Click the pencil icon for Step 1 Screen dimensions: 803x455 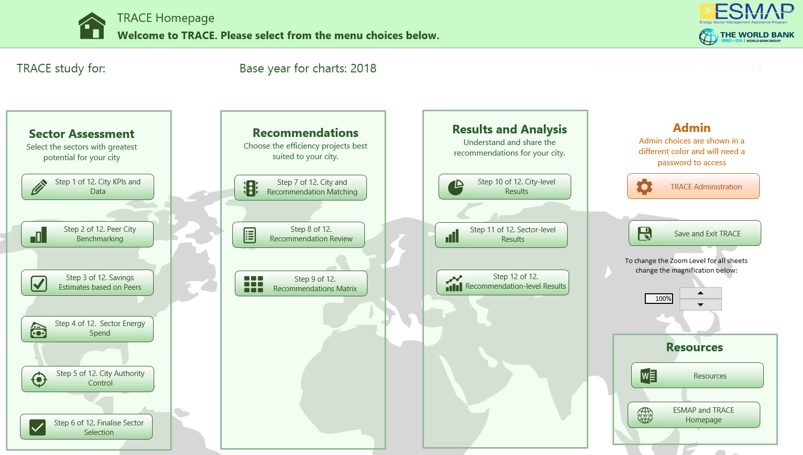(39, 187)
